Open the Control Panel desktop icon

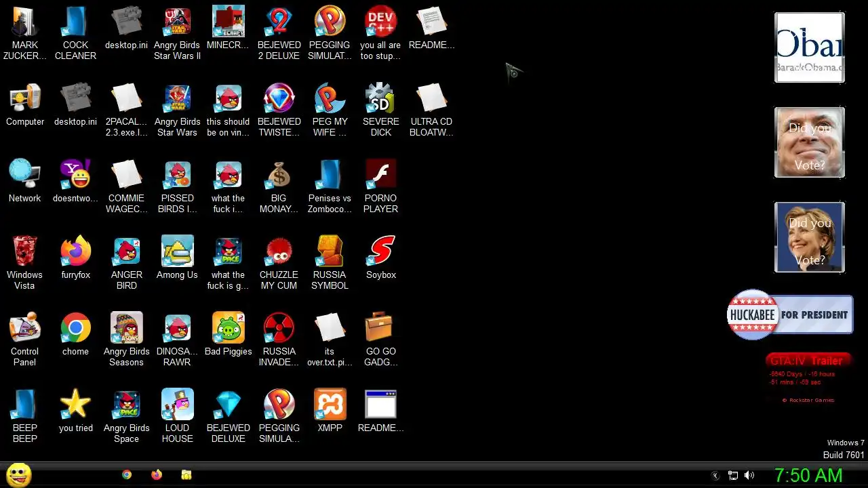25,340
